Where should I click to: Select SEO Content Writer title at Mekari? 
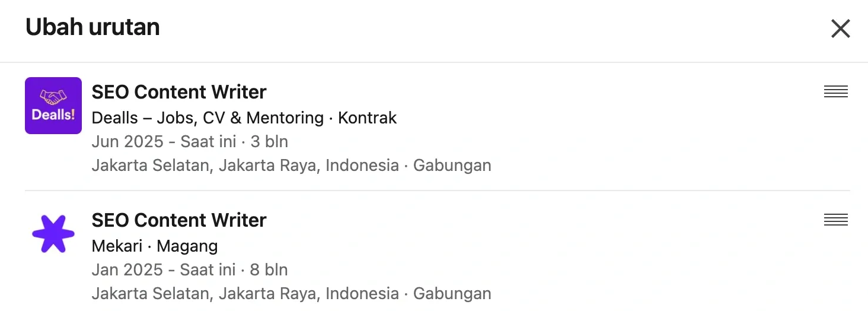179,220
